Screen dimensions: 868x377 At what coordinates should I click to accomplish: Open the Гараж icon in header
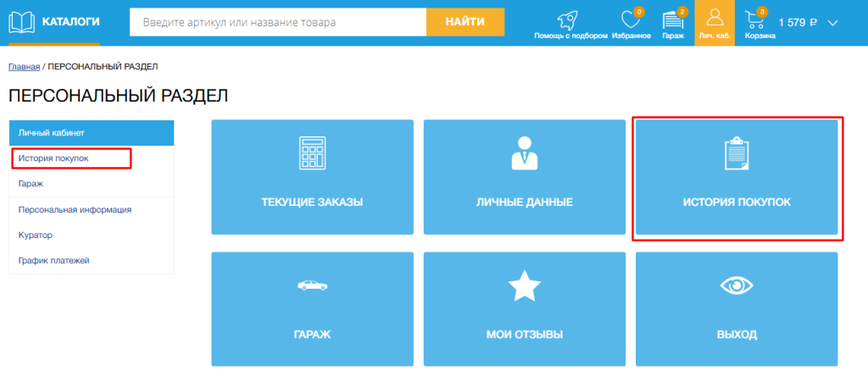click(x=673, y=19)
